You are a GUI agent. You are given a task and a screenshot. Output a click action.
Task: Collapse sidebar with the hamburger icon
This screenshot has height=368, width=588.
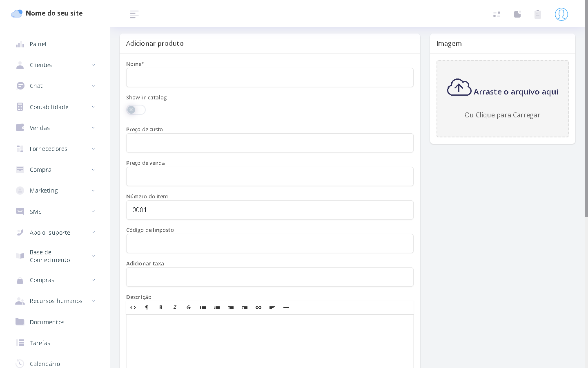[134, 15]
